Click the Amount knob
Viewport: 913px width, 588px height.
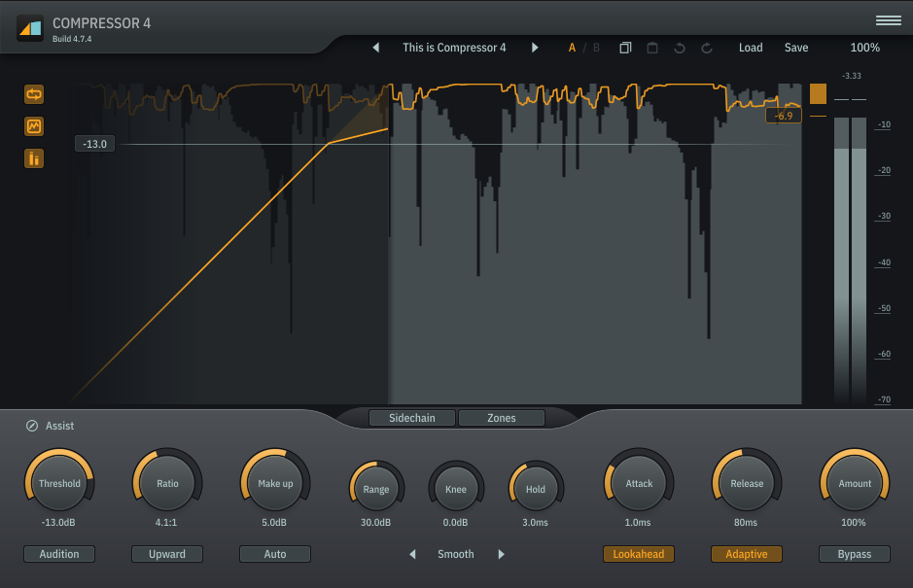855,483
